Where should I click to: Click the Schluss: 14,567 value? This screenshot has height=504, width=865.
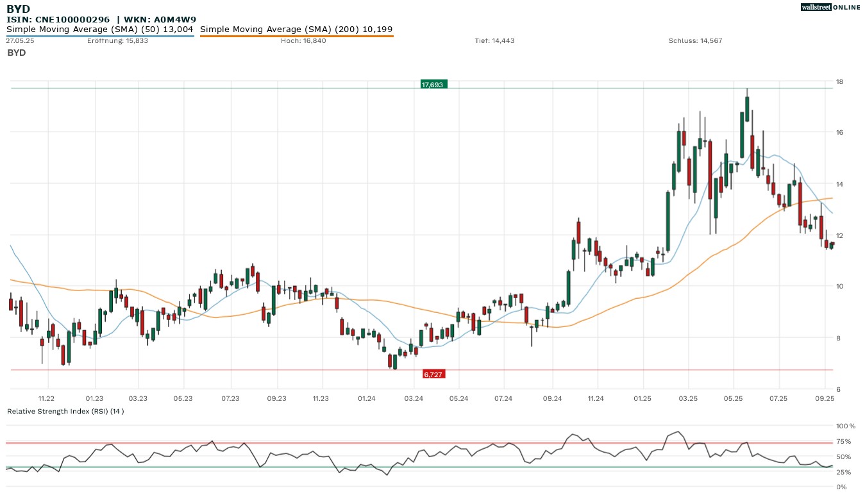(x=695, y=40)
